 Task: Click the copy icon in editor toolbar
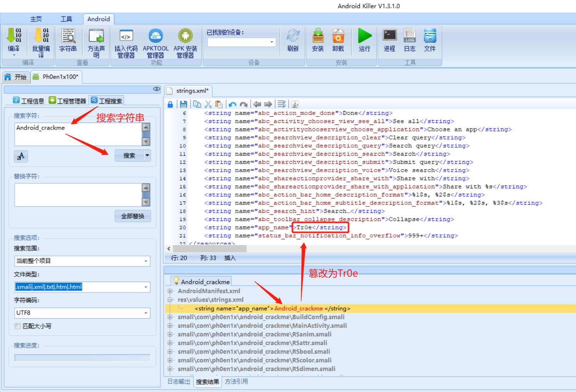tap(197, 104)
